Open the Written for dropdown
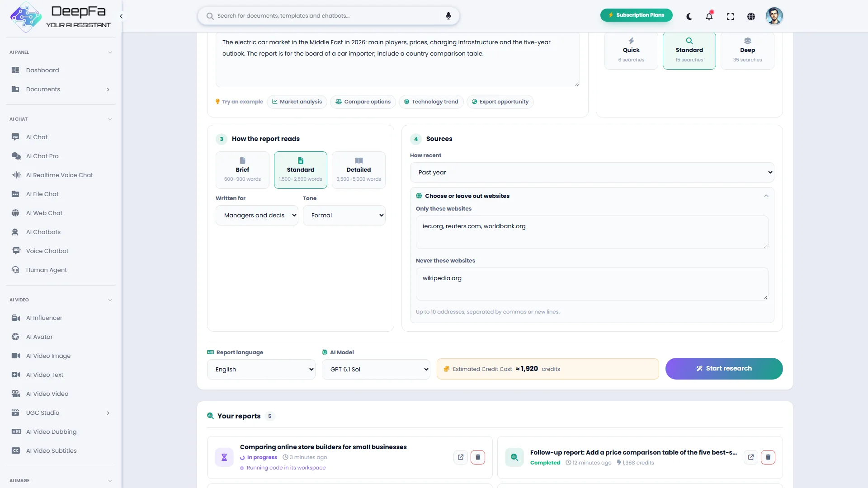This screenshot has width=868, height=488. (257, 216)
